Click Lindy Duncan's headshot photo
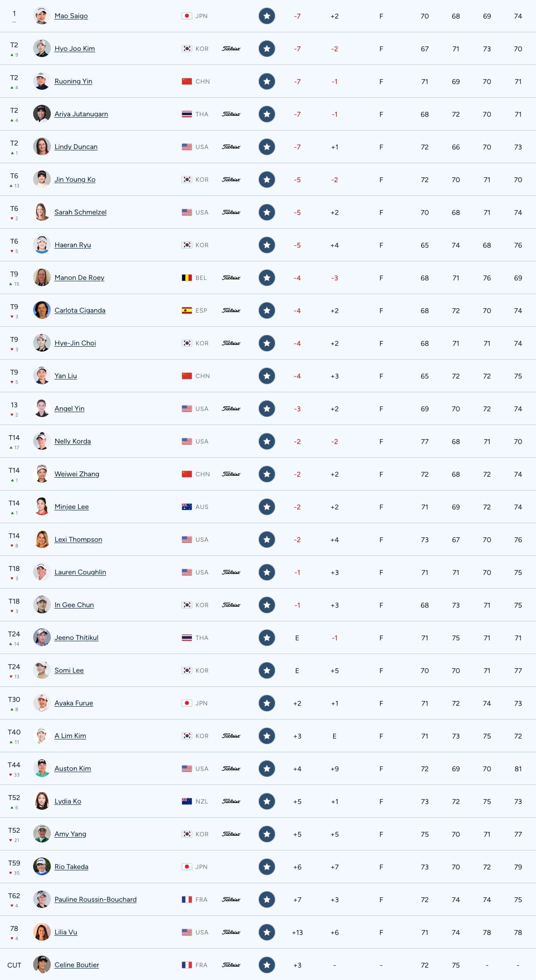 coord(42,147)
